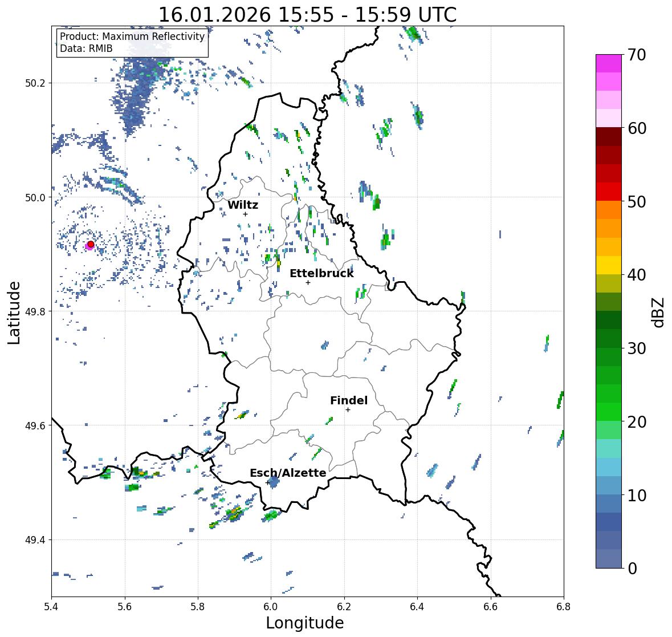Click the Esch/Alzette station label
Screen dimensions: 672x637
tap(288, 473)
